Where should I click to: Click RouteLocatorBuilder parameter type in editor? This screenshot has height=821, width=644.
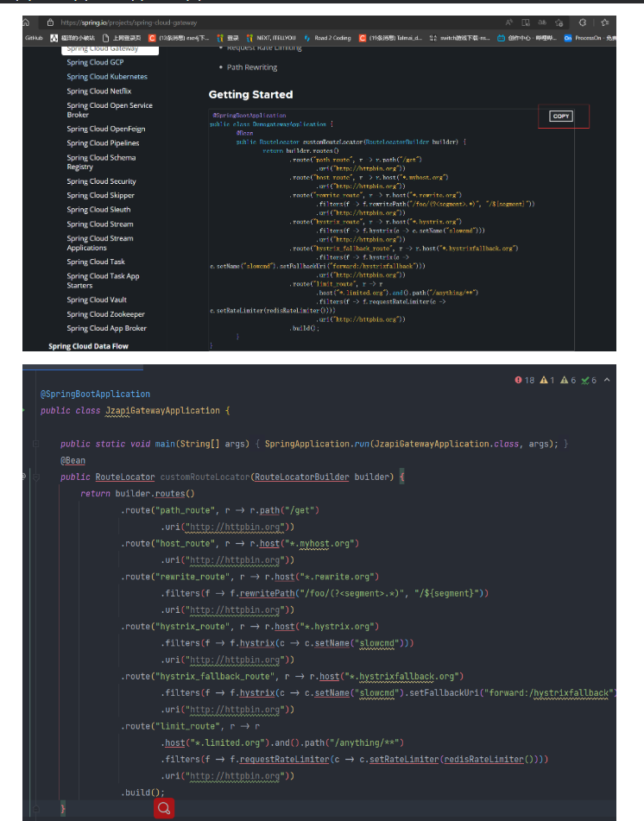tap(301, 477)
